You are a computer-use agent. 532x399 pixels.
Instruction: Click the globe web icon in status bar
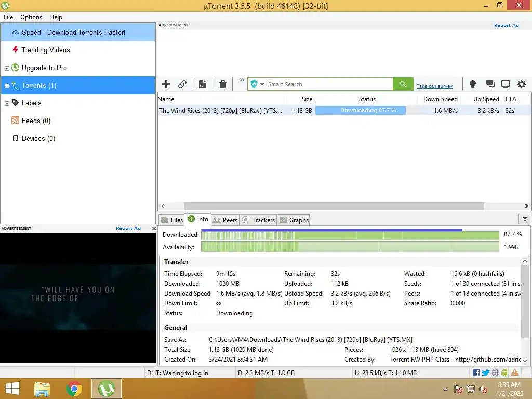(x=495, y=373)
